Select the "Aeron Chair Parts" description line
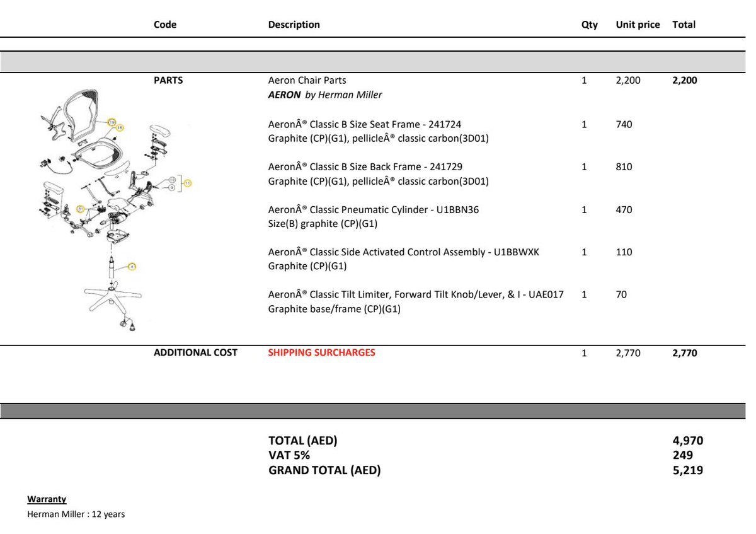756x534 pixels. point(307,81)
